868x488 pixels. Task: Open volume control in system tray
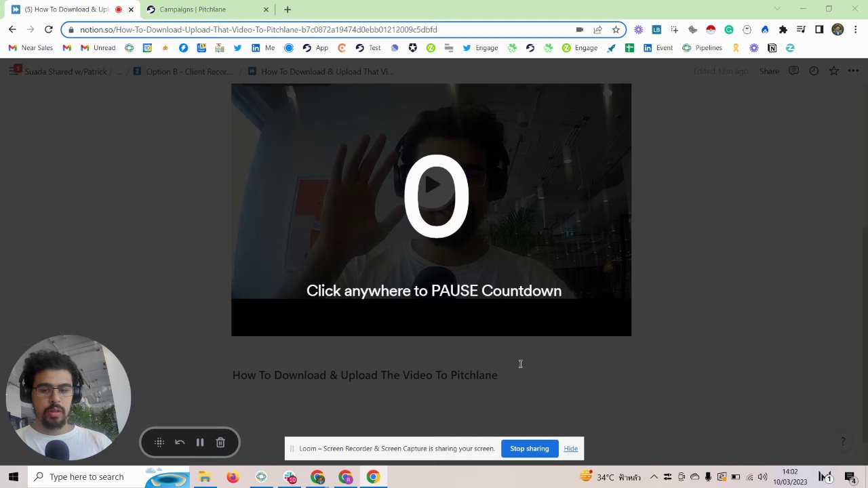[762, 477]
